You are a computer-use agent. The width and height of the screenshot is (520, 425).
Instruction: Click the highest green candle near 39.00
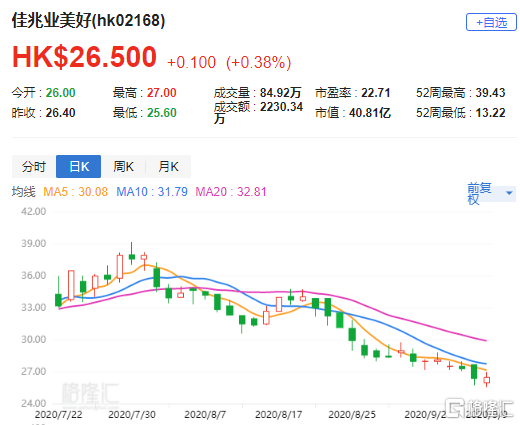click(x=132, y=257)
